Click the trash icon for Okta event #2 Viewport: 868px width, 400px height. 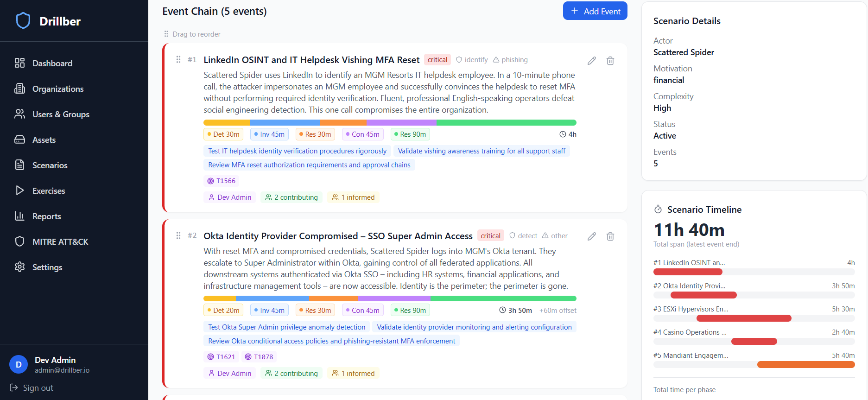[x=610, y=236]
